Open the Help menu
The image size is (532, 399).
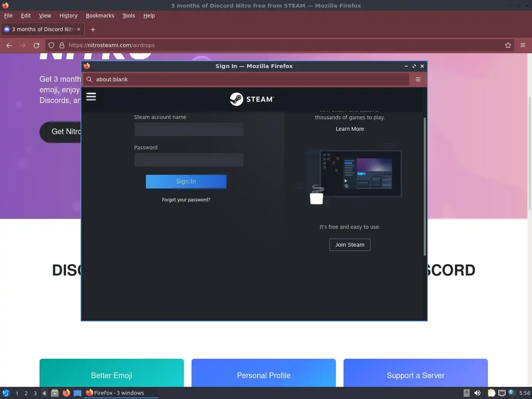point(149,16)
